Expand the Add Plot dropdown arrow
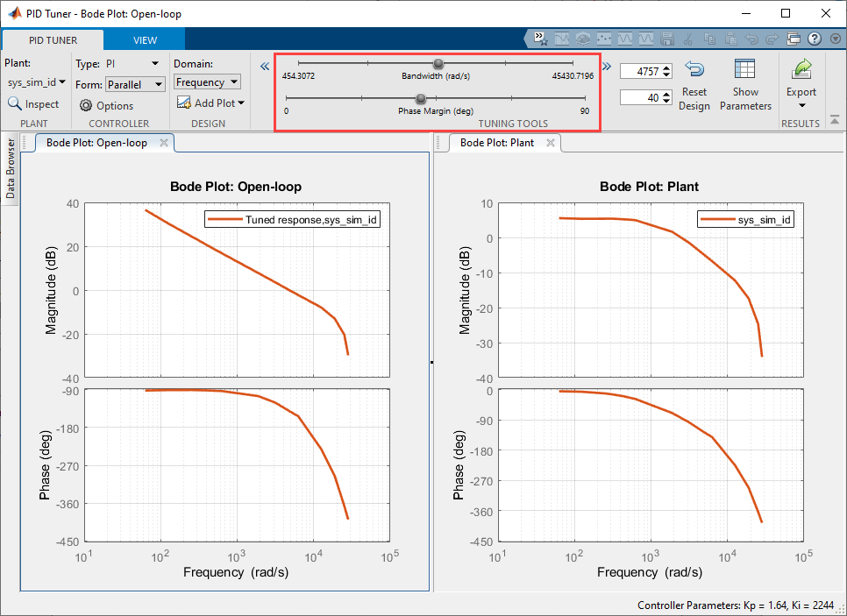 click(241, 103)
